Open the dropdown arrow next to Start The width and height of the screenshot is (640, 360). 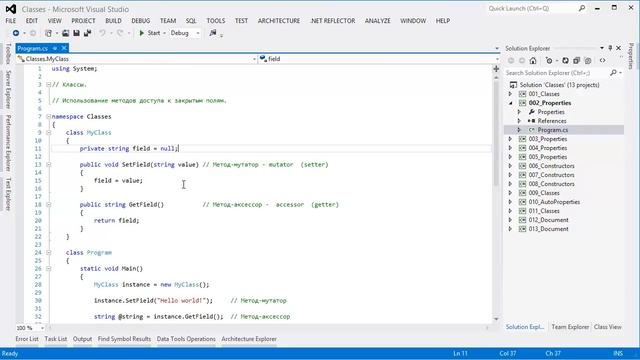click(x=164, y=33)
